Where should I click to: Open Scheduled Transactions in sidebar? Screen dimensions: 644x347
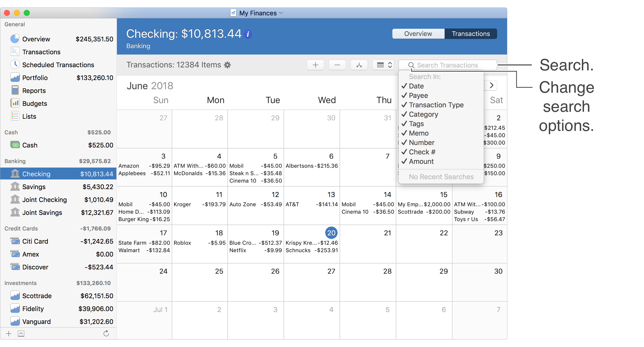[x=58, y=65]
